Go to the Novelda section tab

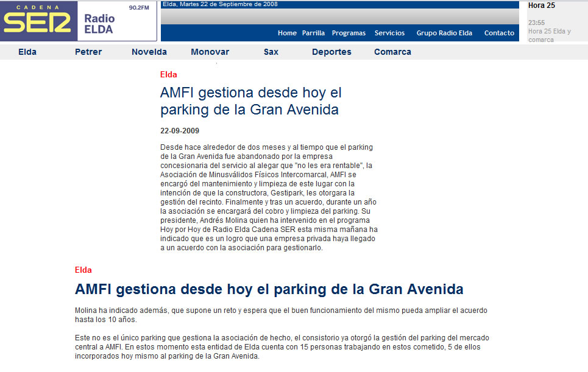[x=149, y=52]
